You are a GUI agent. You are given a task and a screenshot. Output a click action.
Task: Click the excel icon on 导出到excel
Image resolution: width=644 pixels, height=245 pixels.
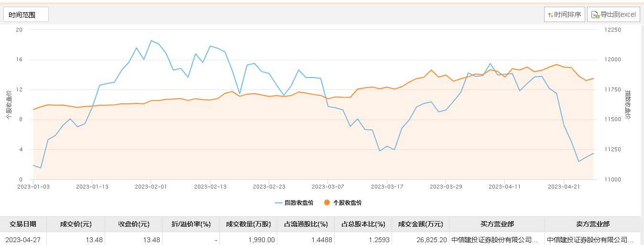pyautogui.click(x=595, y=15)
